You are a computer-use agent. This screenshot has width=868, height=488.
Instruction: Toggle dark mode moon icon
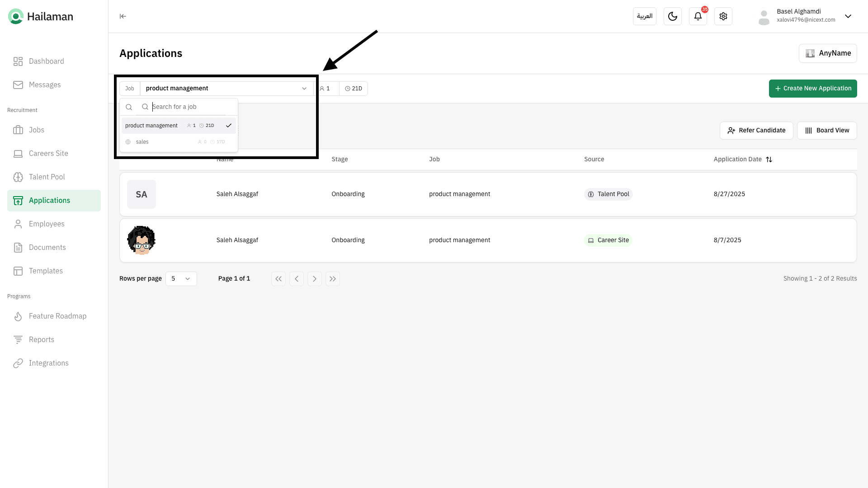click(x=672, y=16)
